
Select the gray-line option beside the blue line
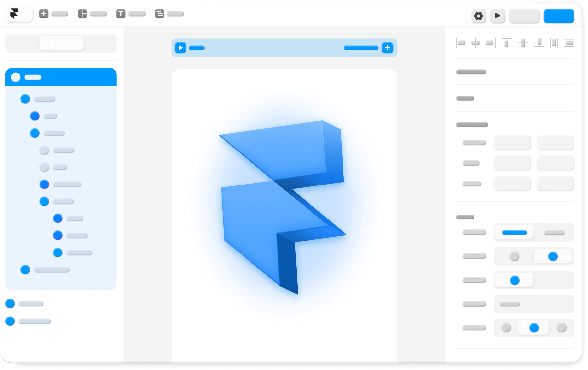coord(554,233)
